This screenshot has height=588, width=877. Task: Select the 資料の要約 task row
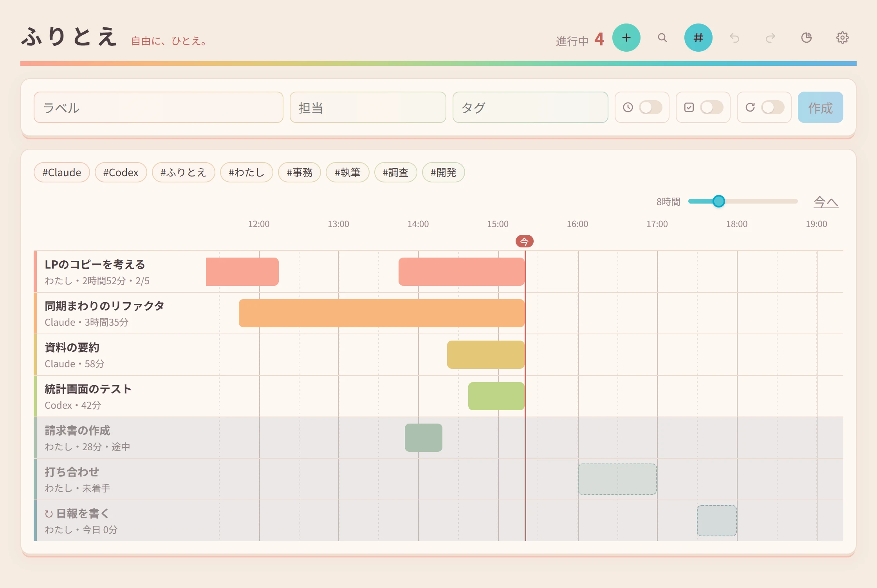pos(438,355)
